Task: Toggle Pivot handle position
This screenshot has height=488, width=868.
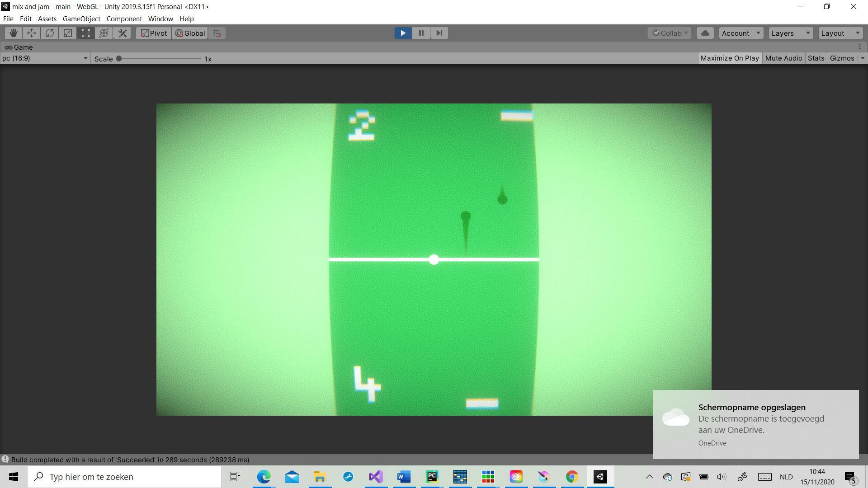Action: [x=154, y=33]
